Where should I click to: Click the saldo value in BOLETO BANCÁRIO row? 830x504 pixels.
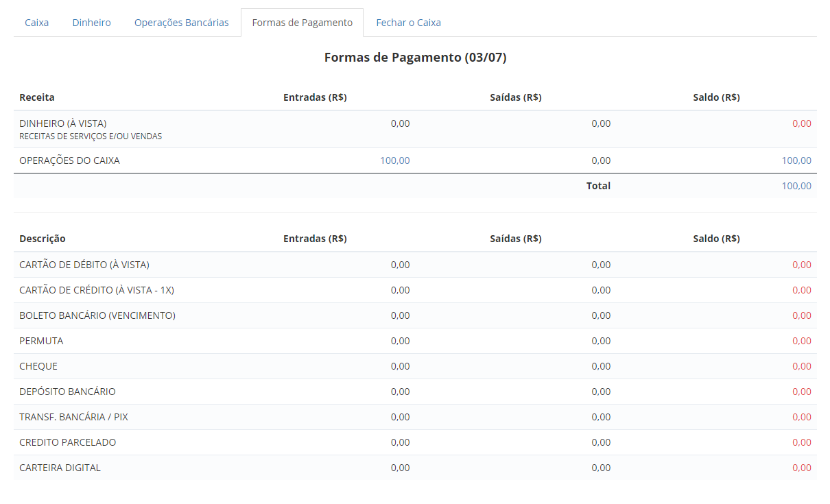[x=802, y=315]
